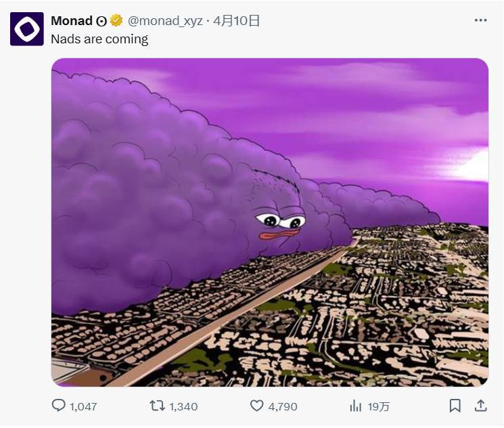Click the 1,340 repost count
This screenshot has width=504, height=428.
coord(183,406)
